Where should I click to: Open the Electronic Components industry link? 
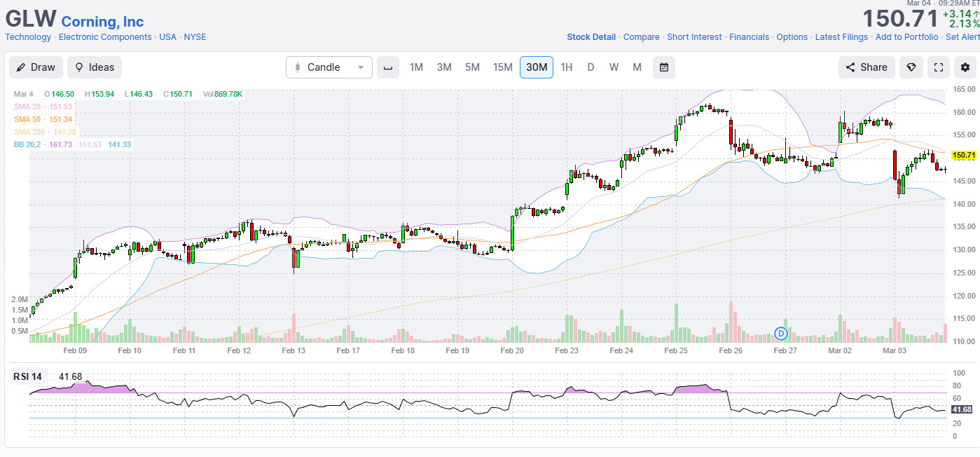tap(105, 37)
